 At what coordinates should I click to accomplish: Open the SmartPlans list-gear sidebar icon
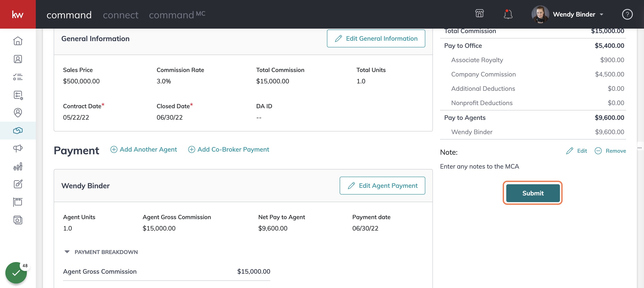tap(18, 95)
